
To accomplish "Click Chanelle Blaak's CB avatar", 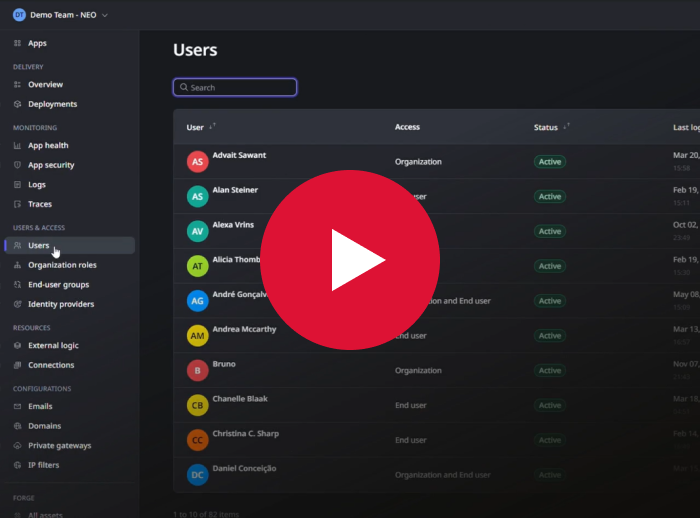I will tap(197, 405).
